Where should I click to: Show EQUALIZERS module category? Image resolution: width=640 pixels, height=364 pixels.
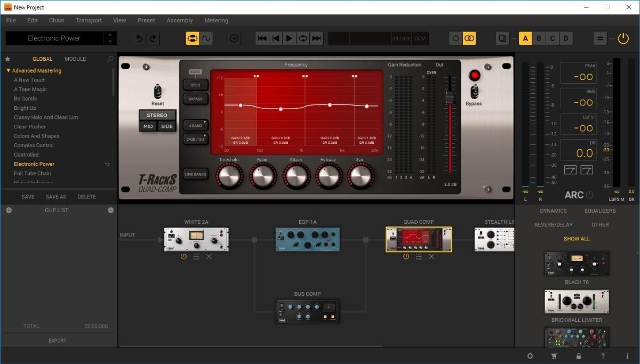click(x=600, y=211)
